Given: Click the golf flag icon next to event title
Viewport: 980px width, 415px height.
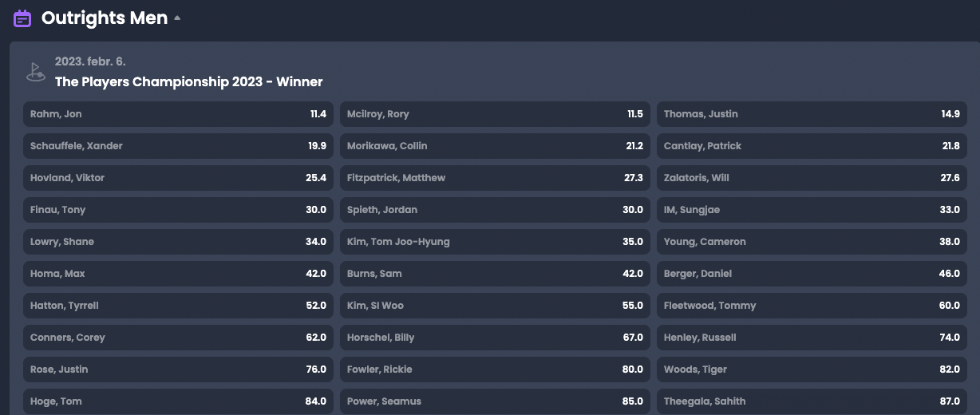Looking at the screenshot, I should (x=35, y=72).
